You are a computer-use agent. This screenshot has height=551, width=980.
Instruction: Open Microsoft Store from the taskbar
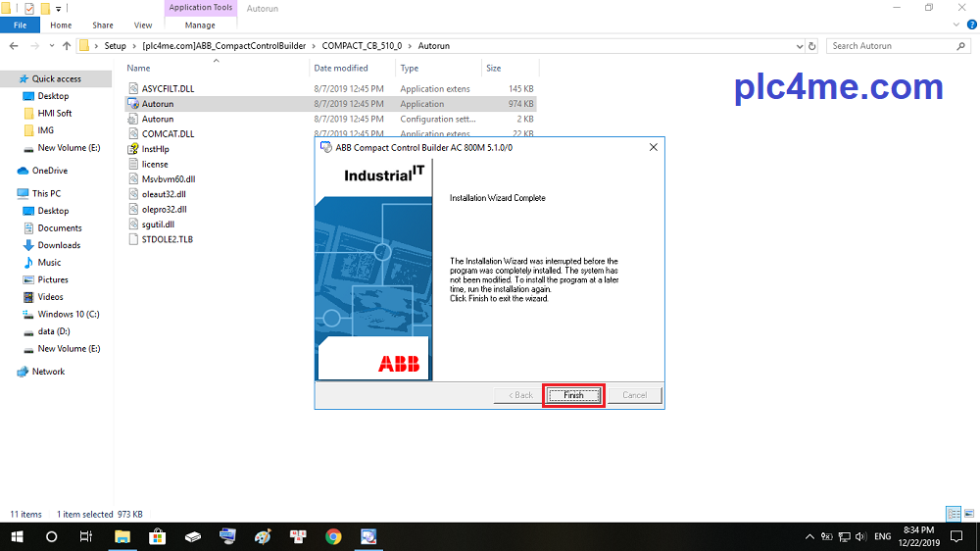point(157,536)
